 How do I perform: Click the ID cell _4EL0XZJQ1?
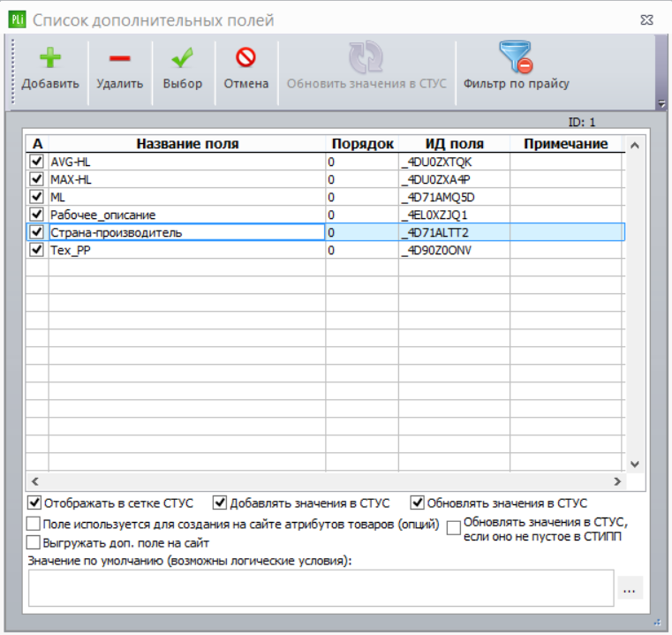[x=454, y=215]
